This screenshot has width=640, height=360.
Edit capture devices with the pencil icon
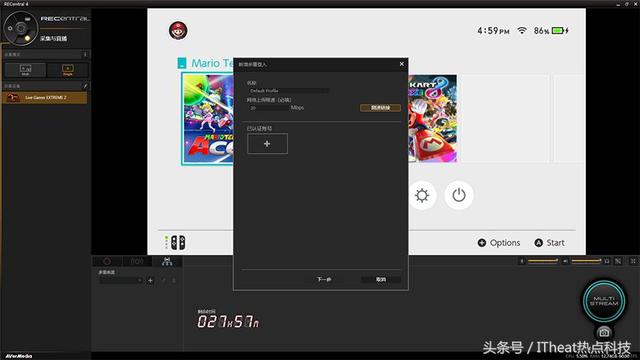point(85,86)
